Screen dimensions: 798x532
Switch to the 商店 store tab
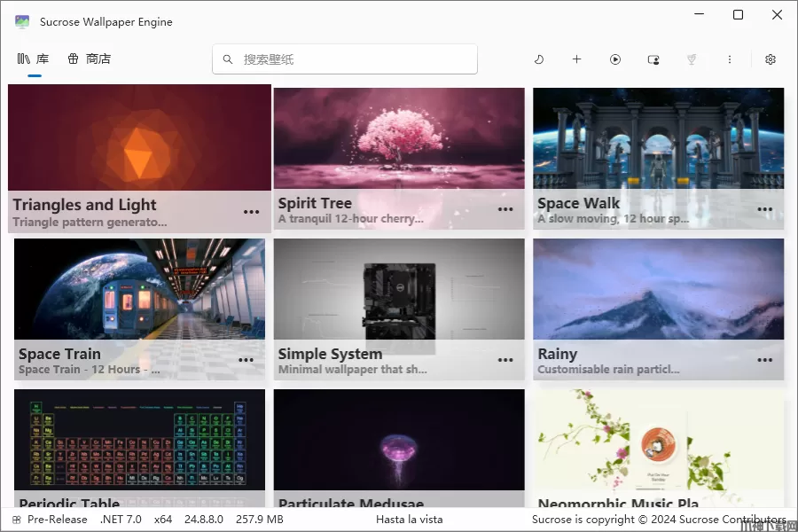tap(90, 59)
